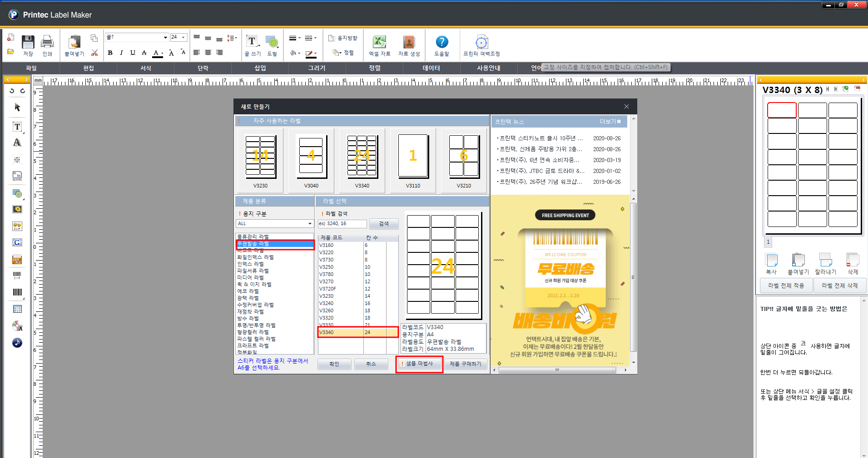Open the 삽입 ribbon tab

(260, 68)
